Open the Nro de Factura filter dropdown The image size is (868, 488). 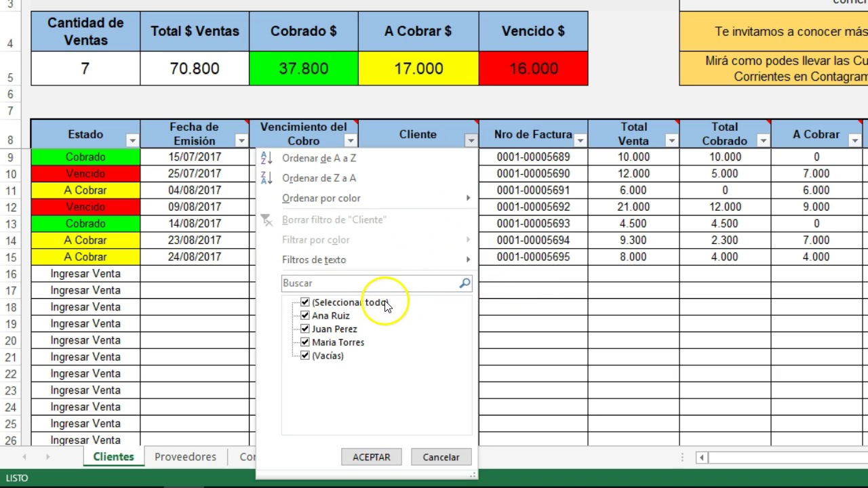pyautogui.click(x=580, y=141)
